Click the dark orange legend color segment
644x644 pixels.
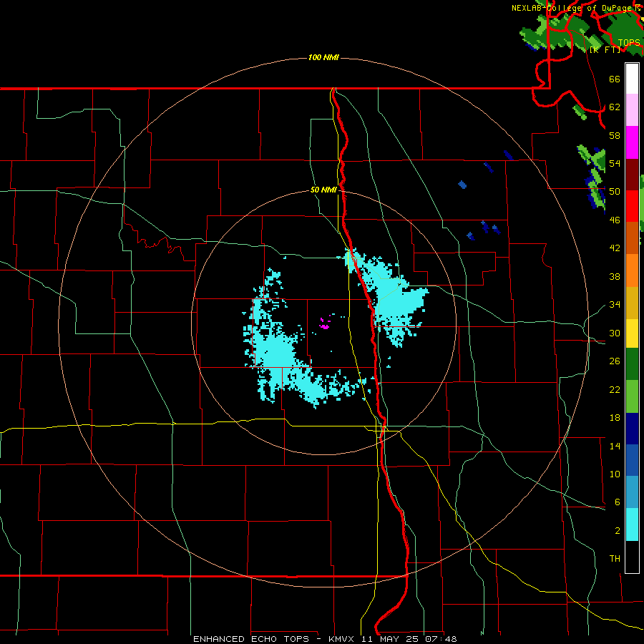coord(632,238)
